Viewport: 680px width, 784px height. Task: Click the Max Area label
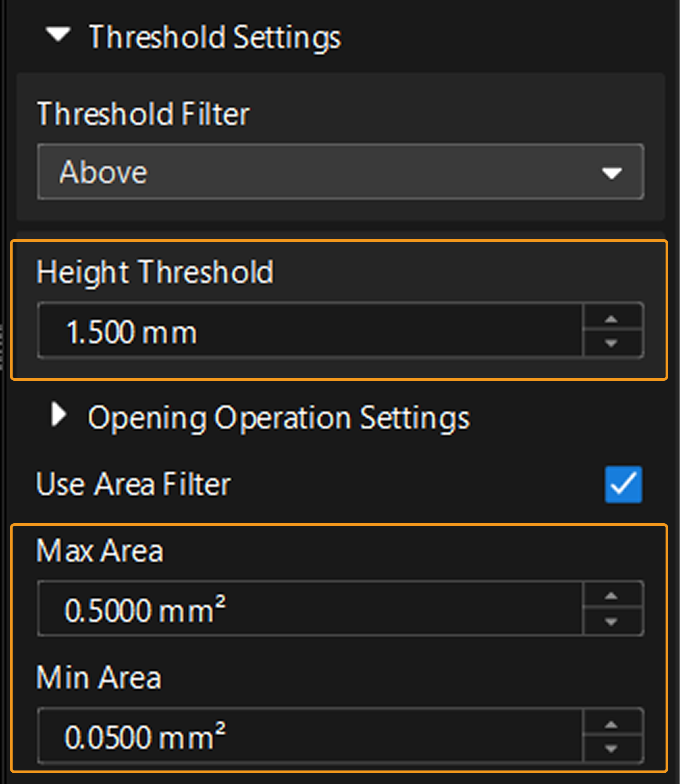click(x=100, y=551)
